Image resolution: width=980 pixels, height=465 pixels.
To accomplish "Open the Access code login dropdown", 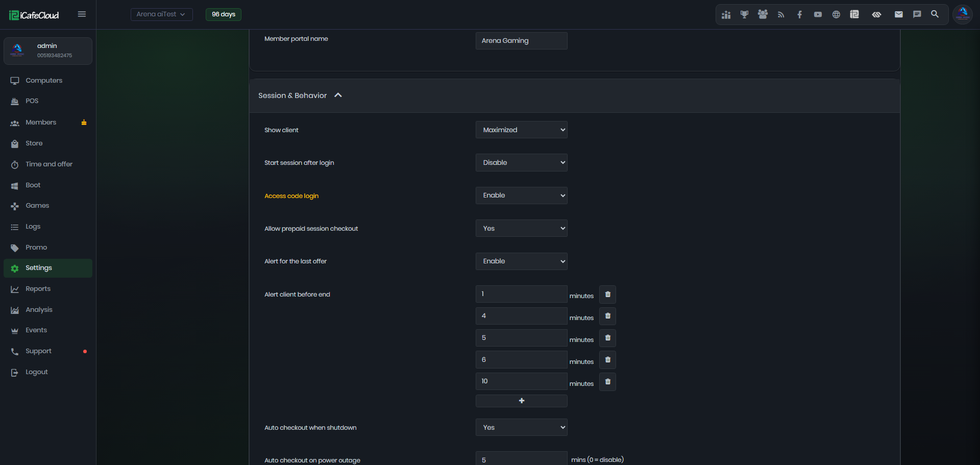I will (x=522, y=195).
